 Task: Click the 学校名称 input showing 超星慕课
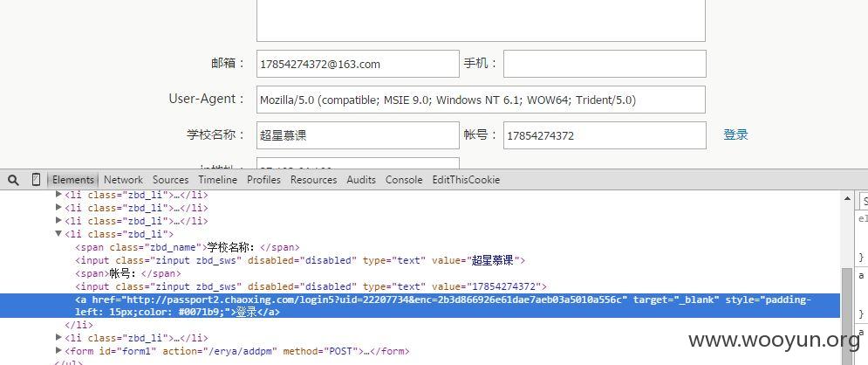pyautogui.click(x=358, y=135)
